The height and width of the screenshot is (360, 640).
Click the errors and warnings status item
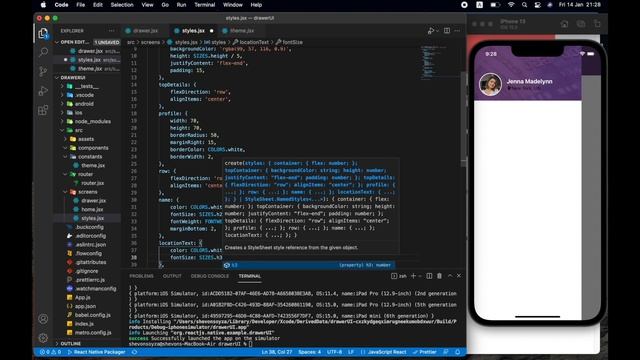(50, 352)
